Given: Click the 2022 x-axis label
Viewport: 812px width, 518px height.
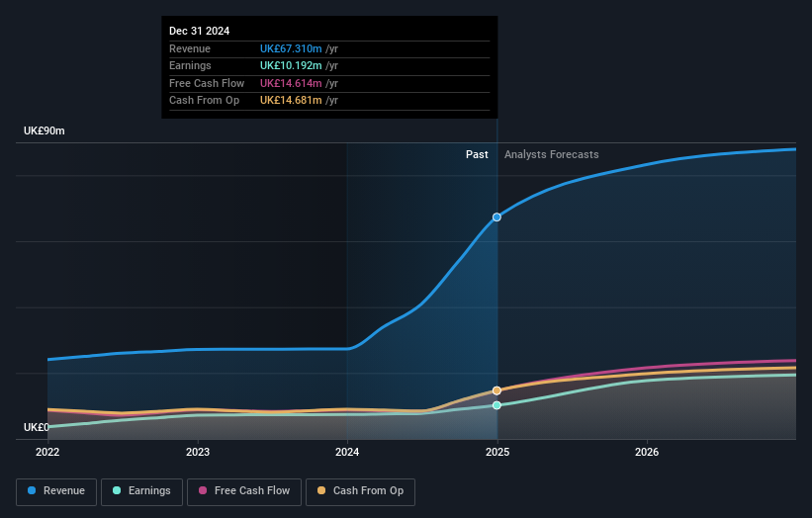Looking at the screenshot, I should click(x=47, y=453).
